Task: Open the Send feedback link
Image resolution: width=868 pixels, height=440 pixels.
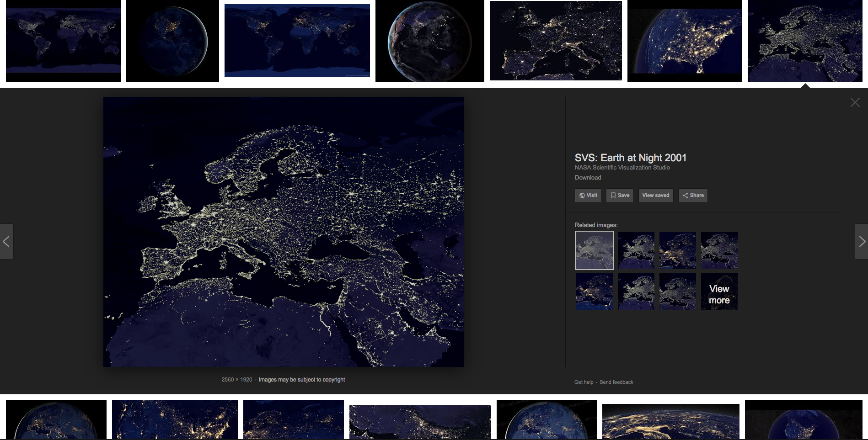Action: (x=616, y=382)
